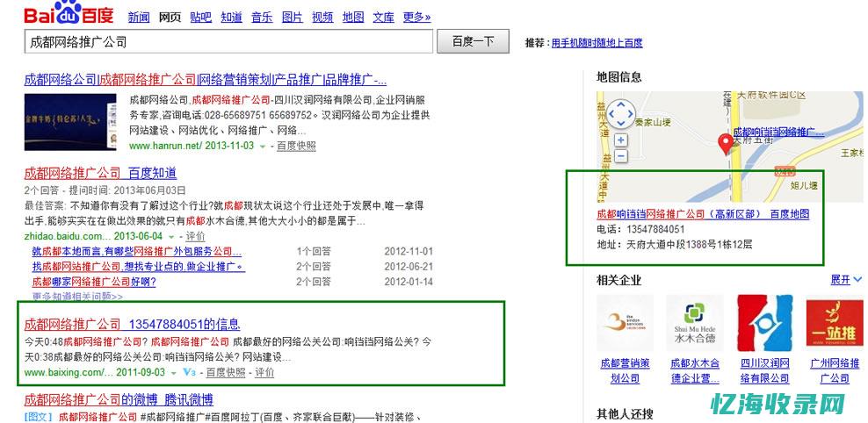The image size is (868, 423).
Task: Click the 2012-11-01 date in the questions list
Action: click(x=409, y=252)
